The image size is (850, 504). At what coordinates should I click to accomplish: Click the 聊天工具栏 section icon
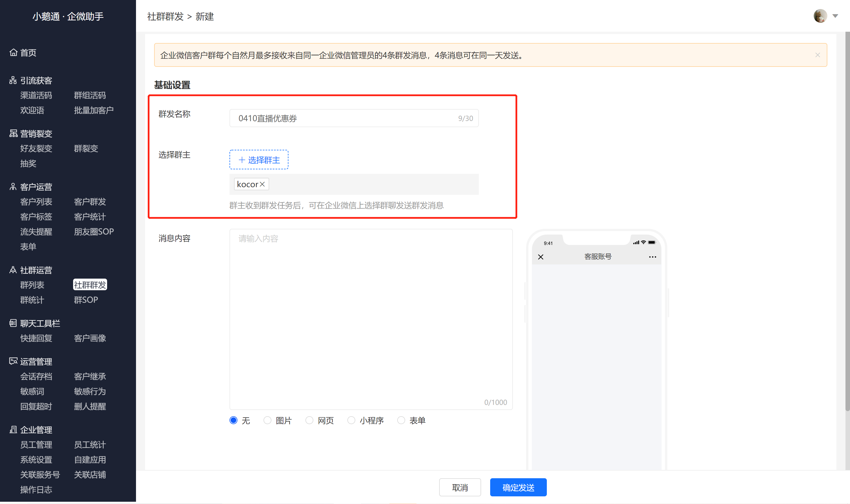[13, 323]
